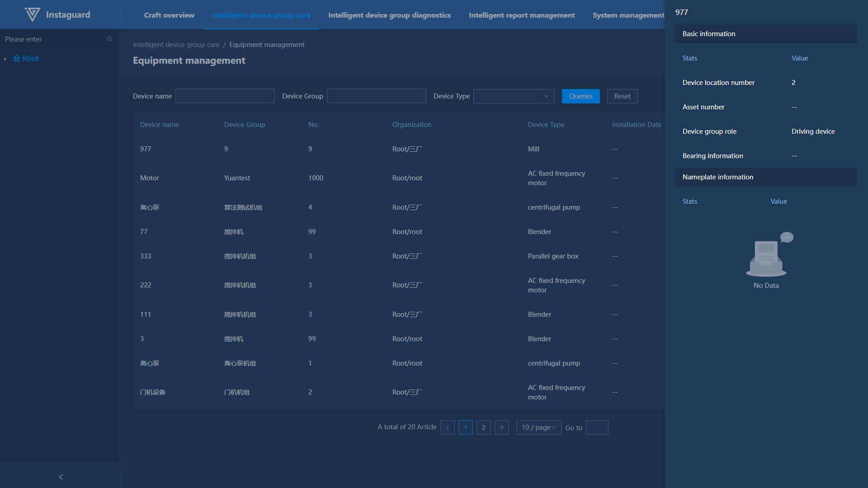
Task: Click Intelligent device group care breadcrumb link
Action: click(176, 45)
